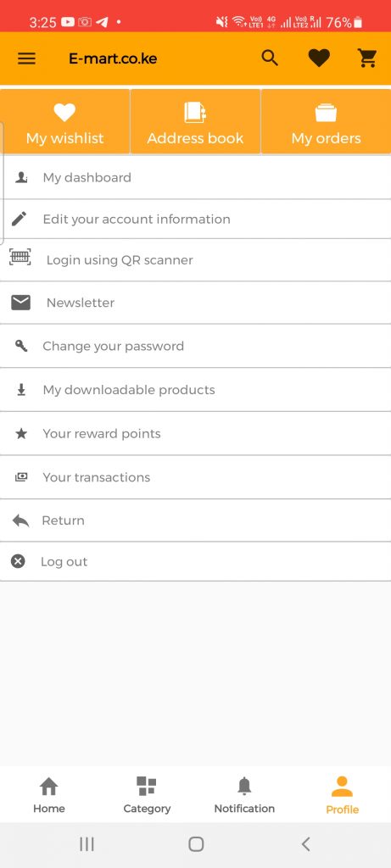Tap the search magnifier icon

click(x=270, y=58)
